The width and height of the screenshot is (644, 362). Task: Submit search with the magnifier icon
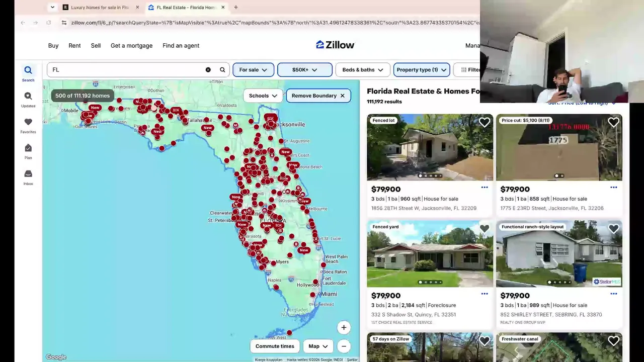[x=222, y=70]
